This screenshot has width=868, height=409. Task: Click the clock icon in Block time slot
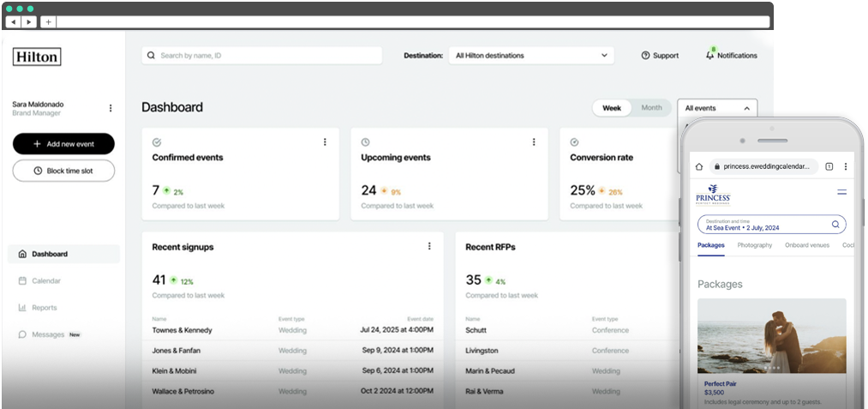click(x=38, y=171)
